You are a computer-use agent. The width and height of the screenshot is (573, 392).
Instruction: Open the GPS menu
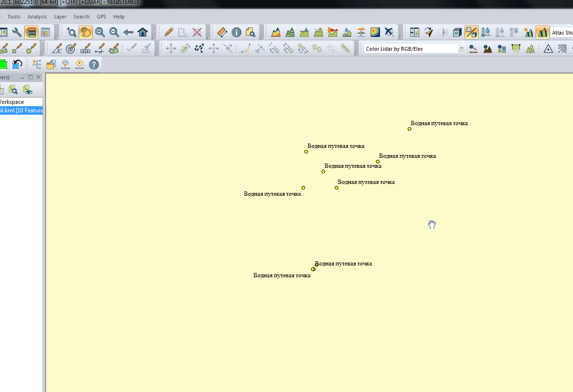coord(101,17)
